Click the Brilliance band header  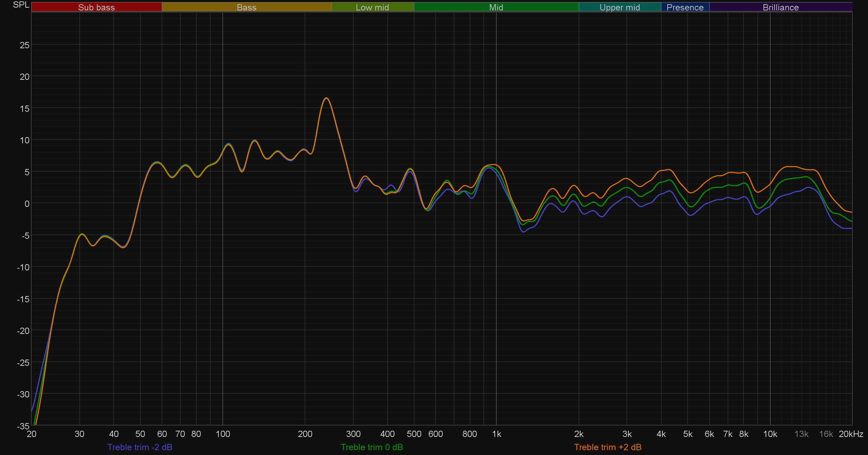[x=781, y=7]
